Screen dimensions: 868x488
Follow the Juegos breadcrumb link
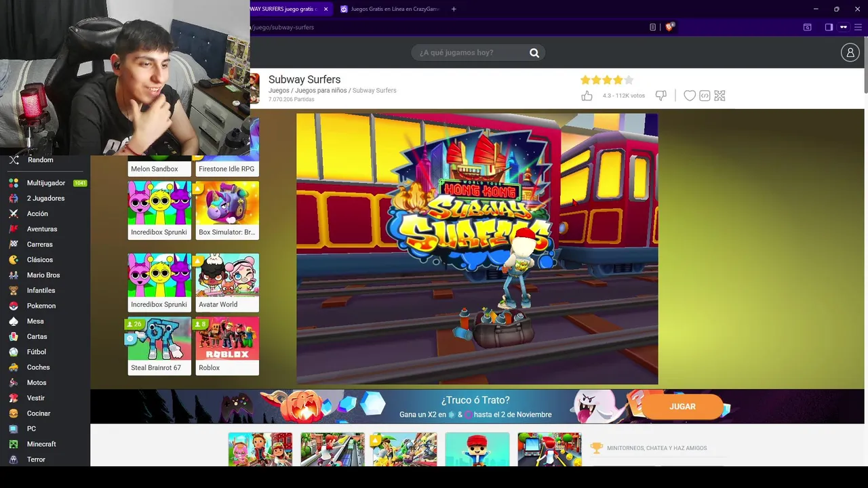click(x=279, y=90)
